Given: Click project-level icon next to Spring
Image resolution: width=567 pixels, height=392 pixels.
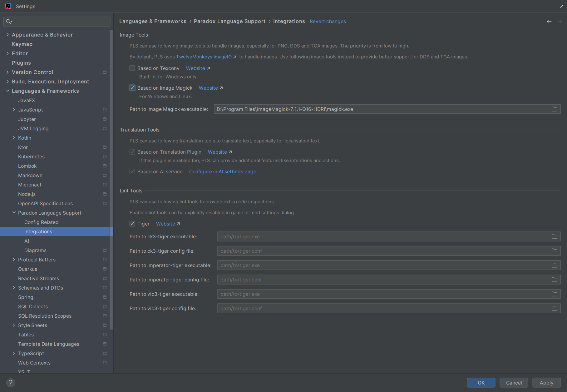Looking at the screenshot, I should 105,297.
